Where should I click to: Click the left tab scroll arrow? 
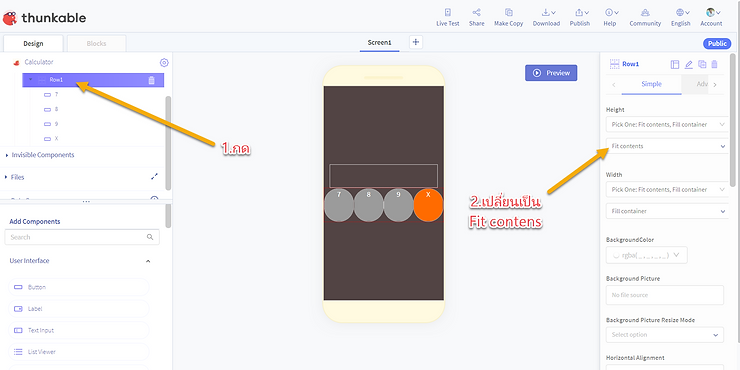coord(614,85)
